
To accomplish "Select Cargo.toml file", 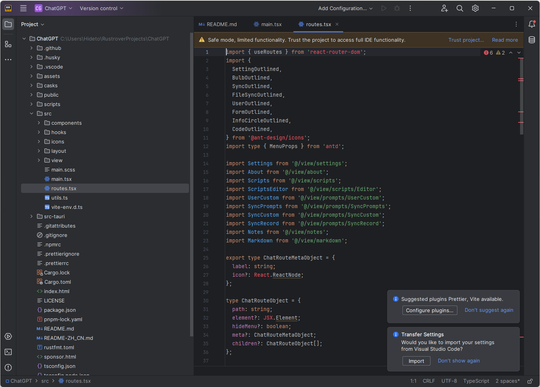I will (x=105, y=282).
